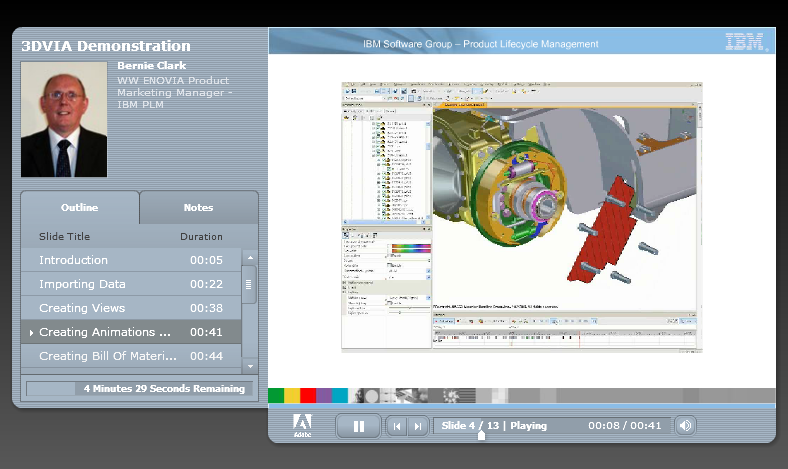The width and height of the screenshot is (788, 469).
Task: Click the 00:22 duration of Importing Data
Action: 206,284
